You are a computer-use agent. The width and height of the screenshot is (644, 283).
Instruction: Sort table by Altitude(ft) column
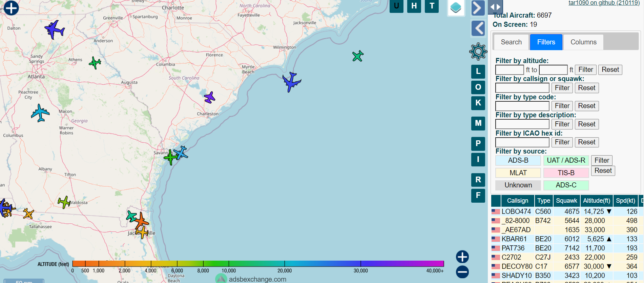(x=597, y=201)
